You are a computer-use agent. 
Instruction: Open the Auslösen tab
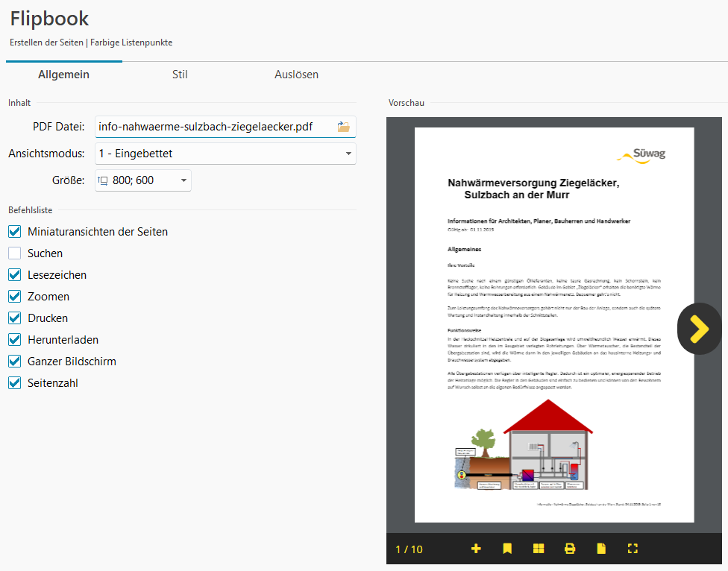tap(296, 75)
